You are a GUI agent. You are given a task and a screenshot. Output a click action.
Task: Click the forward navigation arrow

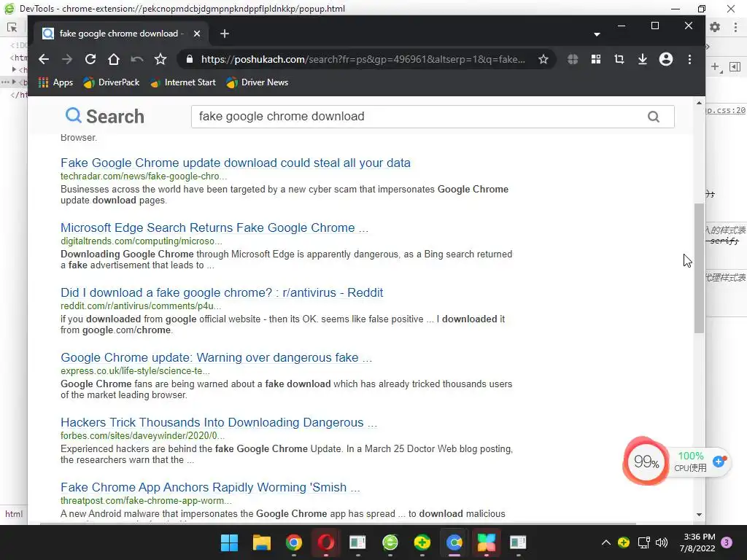pos(67,59)
